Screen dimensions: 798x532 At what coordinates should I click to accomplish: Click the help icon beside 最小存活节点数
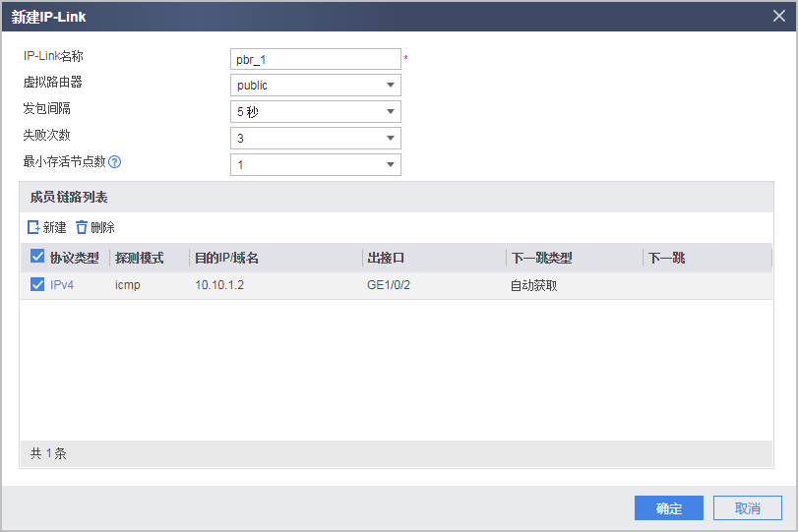(114, 162)
